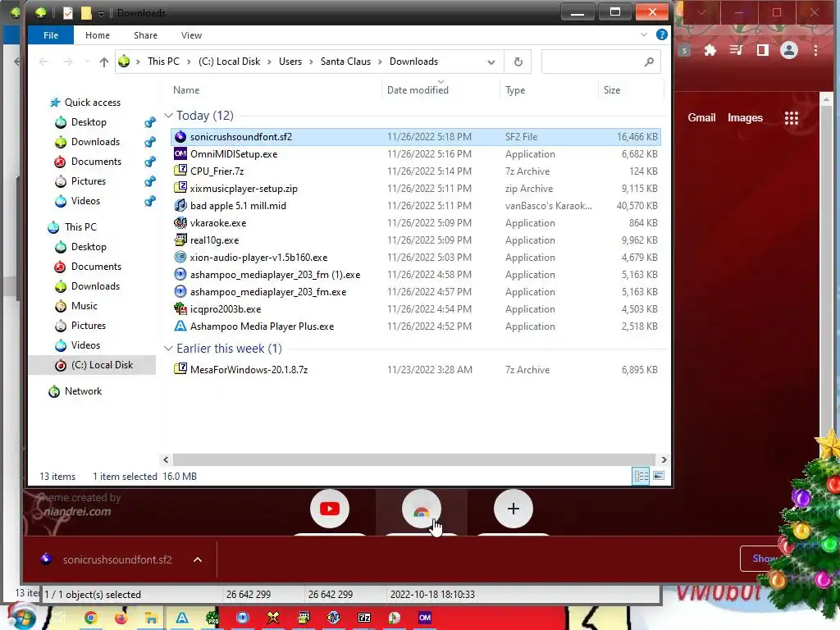Screen dimensions: 840x630
Task: Switch to Details view layout
Action: pyautogui.click(x=641, y=476)
